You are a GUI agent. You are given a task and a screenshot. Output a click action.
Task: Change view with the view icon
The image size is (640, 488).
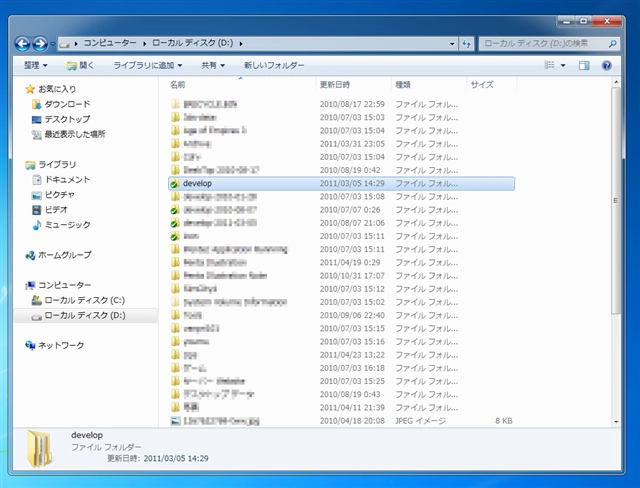[549, 65]
